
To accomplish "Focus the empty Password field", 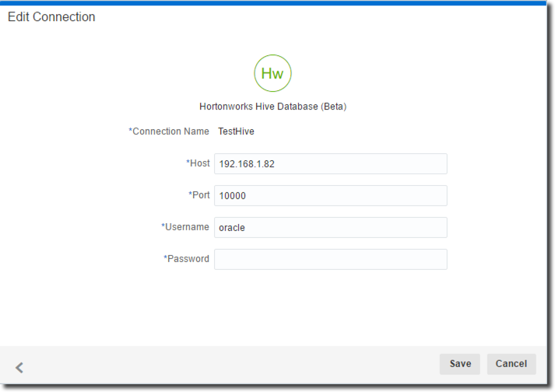I will (x=331, y=259).
